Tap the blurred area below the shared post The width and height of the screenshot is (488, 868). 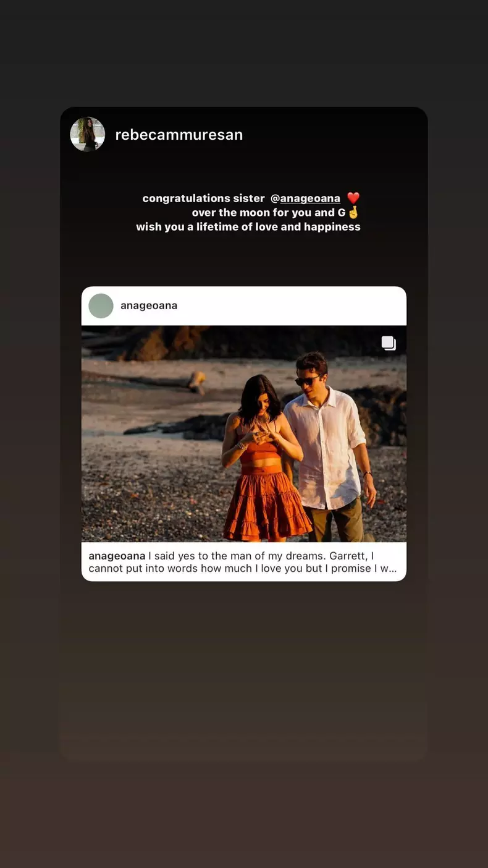click(244, 671)
